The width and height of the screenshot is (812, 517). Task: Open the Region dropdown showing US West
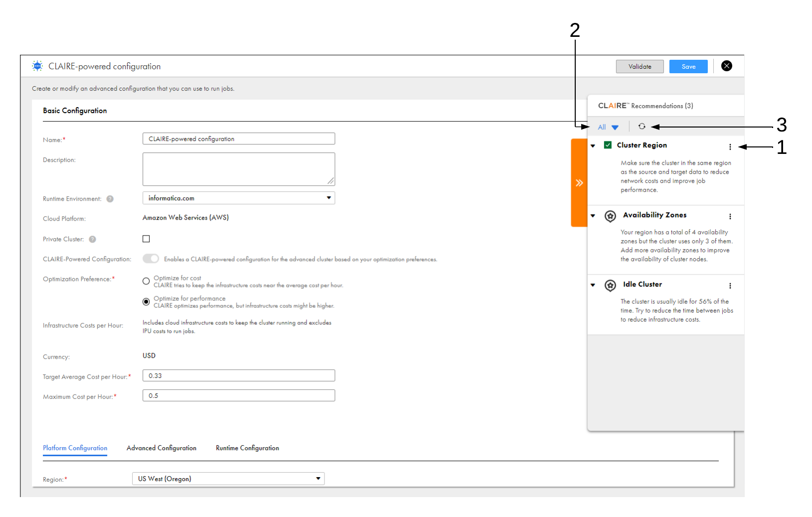(228, 479)
